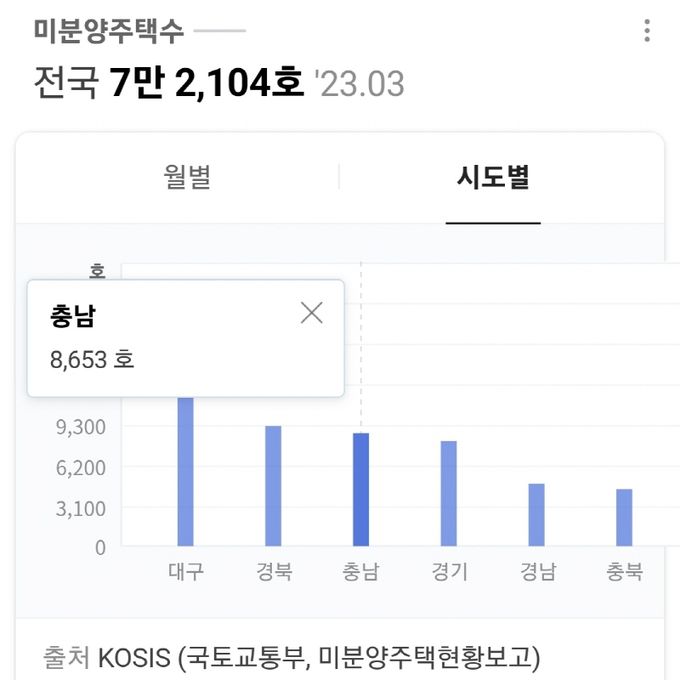Open the three-dot more options menu
Image resolution: width=680 pixels, height=680 pixels.
point(647,31)
